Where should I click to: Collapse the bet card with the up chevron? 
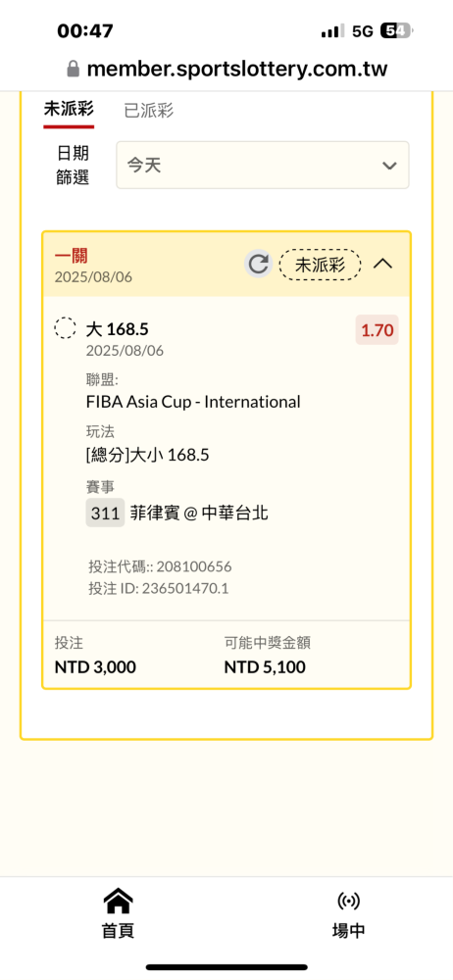pyautogui.click(x=383, y=265)
